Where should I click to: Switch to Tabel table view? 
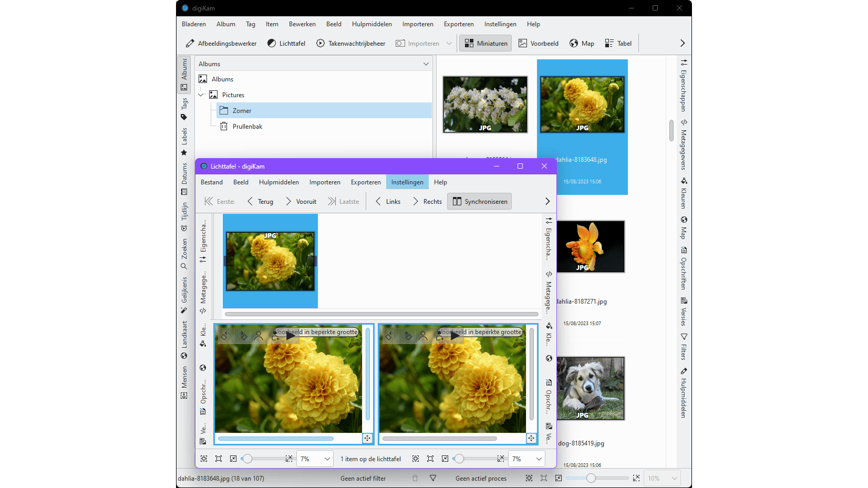click(618, 44)
